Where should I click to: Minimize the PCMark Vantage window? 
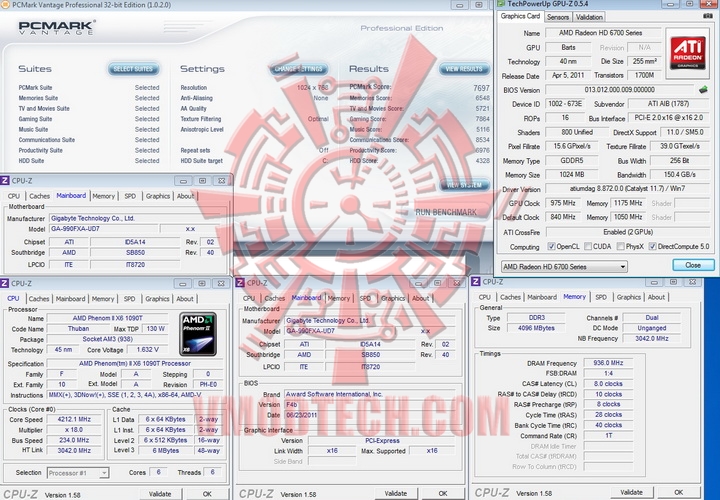tap(460, 5)
